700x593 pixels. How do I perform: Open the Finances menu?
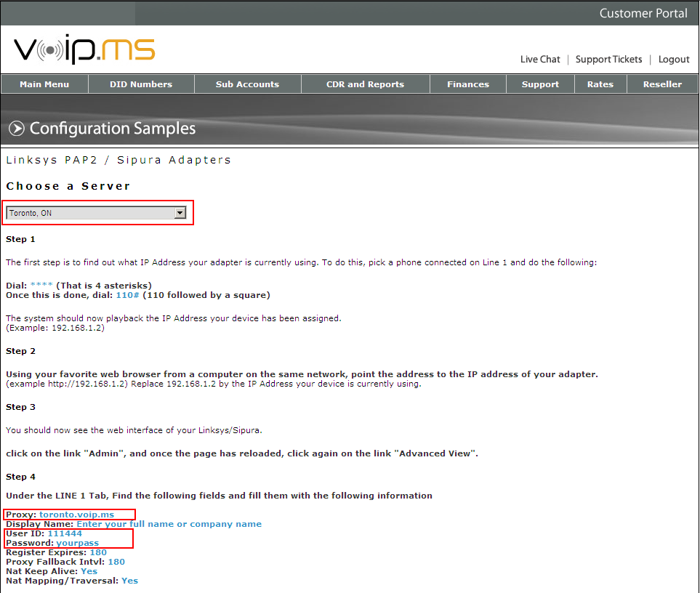point(468,84)
